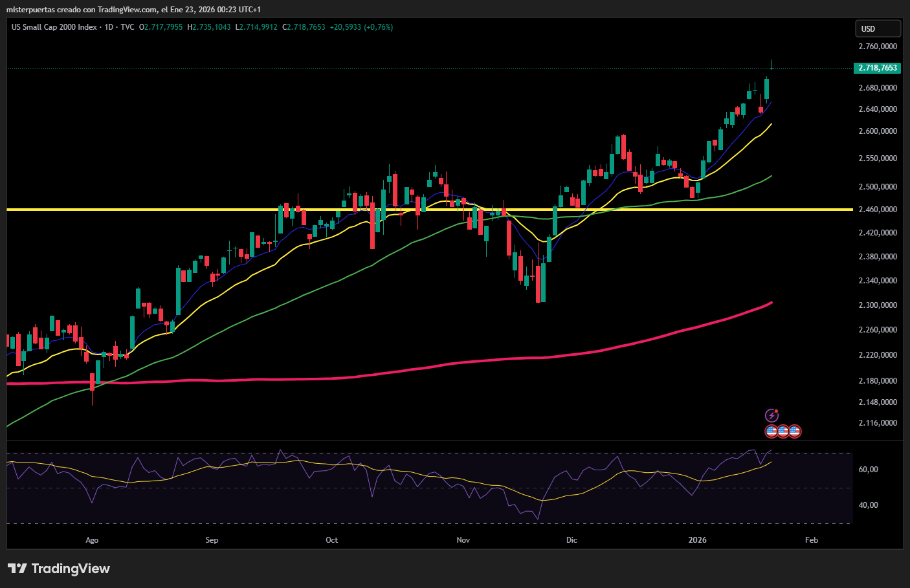Click the rightmost US flag economic event icon

point(795,431)
